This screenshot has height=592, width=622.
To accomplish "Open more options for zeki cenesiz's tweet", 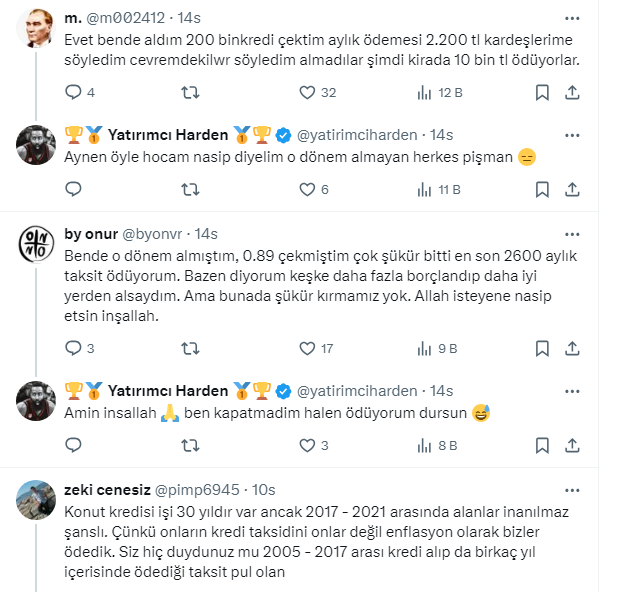I will click(571, 490).
